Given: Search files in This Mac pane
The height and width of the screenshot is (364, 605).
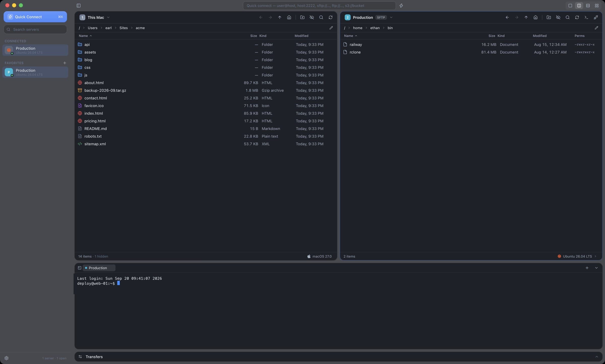Looking at the screenshot, I should tap(321, 17).
